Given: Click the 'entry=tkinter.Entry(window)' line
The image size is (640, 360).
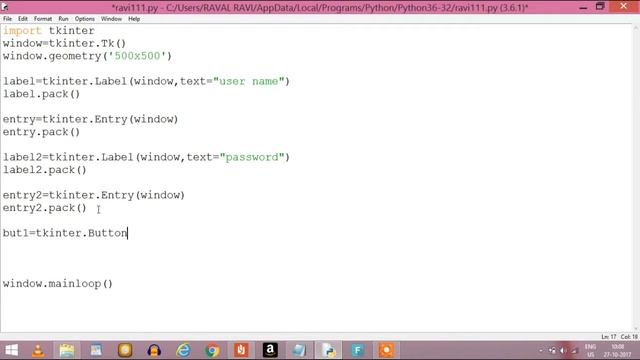Looking at the screenshot, I should coord(91,119).
